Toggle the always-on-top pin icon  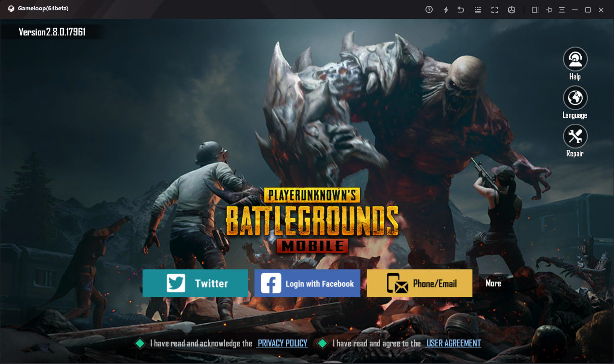[549, 9]
